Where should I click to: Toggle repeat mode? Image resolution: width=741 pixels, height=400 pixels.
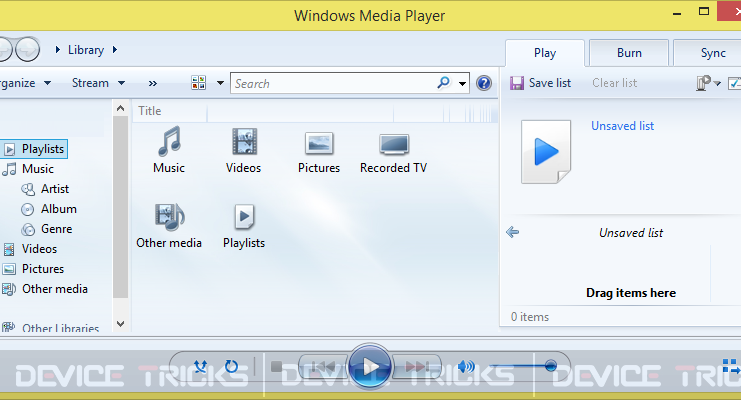(x=232, y=366)
